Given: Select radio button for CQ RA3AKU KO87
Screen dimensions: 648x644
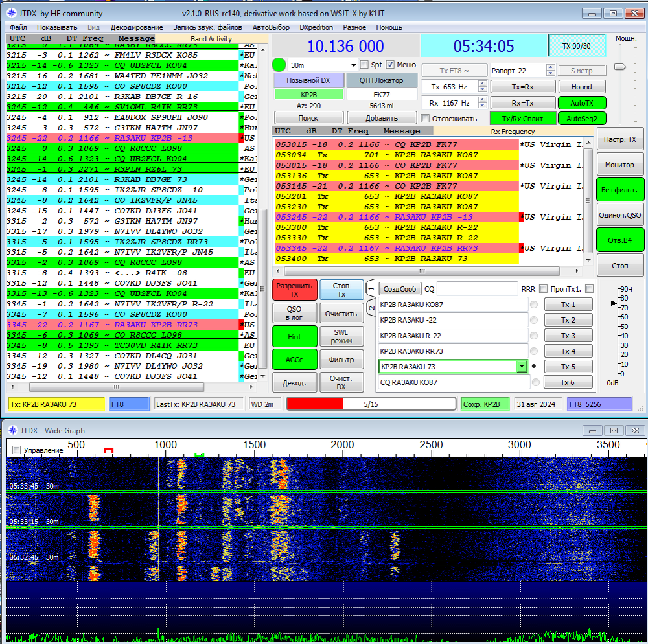Looking at the screenshot, I should coord(536,382).
